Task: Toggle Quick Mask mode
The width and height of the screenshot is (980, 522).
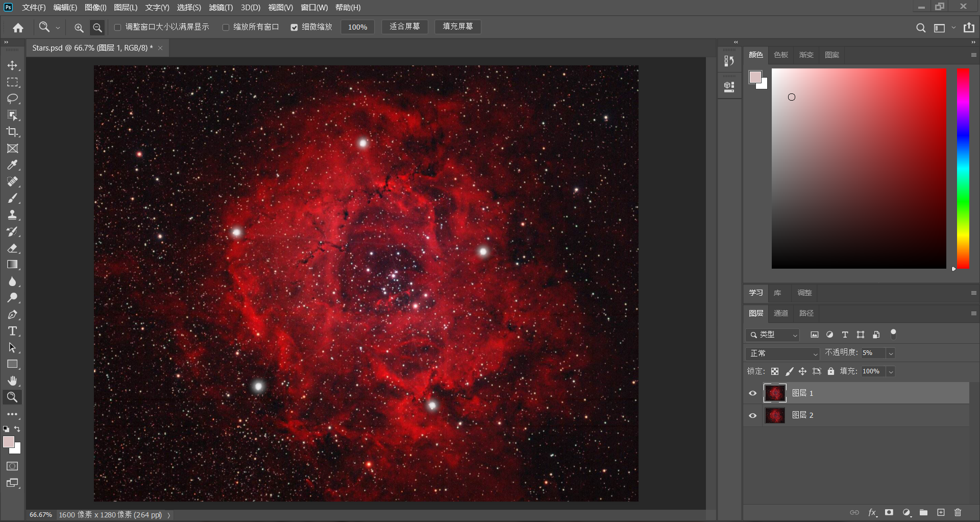Action: tap(12, 466)
